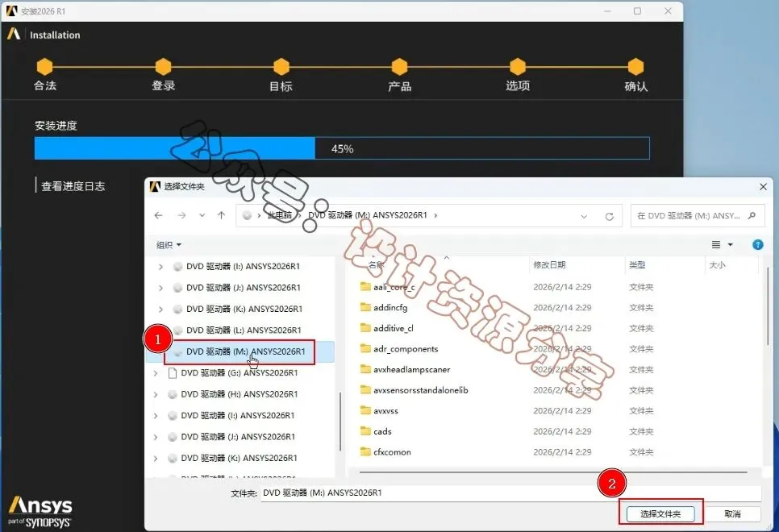This screenshot has height=532, width=779.
Task: Click the cfxcomon folder icon
Action: [365, 451]
